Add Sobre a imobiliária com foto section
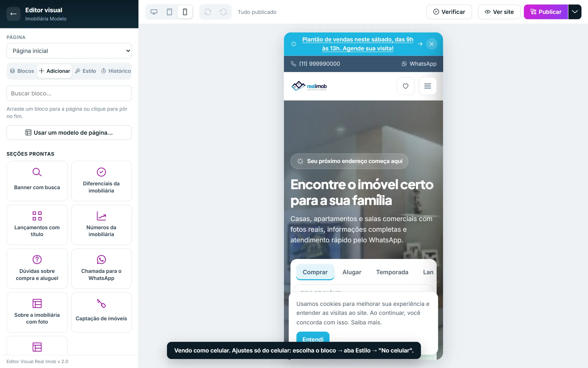 37,312
